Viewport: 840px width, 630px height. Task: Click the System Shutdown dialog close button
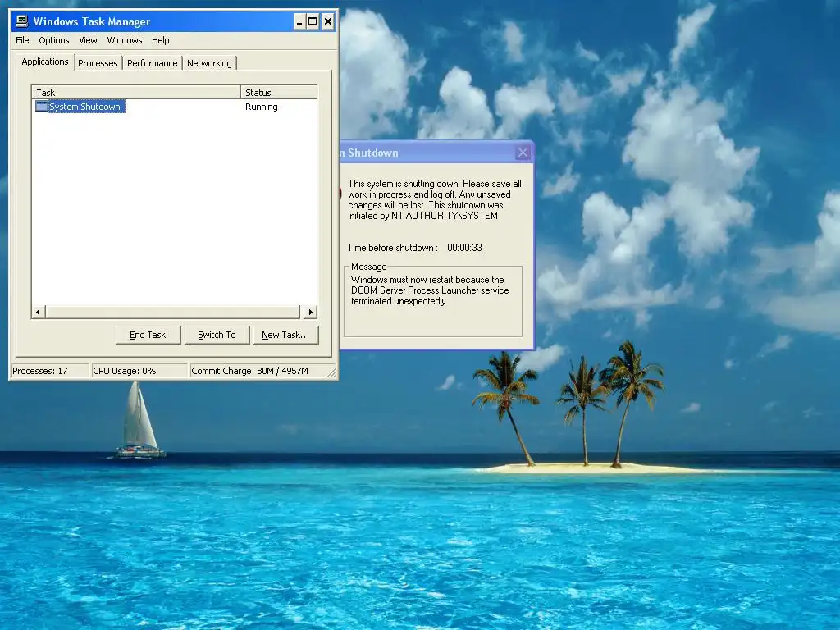coord(523,153)
